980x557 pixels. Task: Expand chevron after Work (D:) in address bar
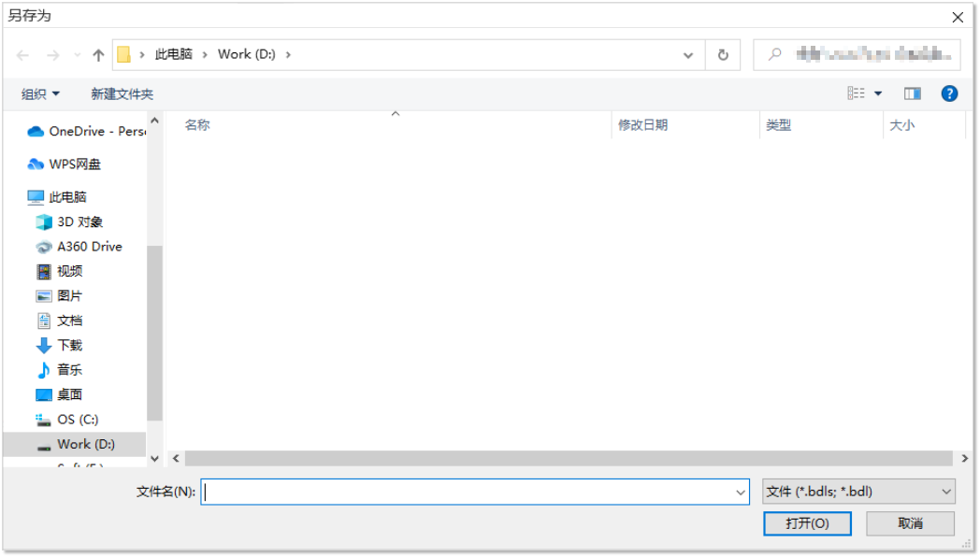coord(288,55)
